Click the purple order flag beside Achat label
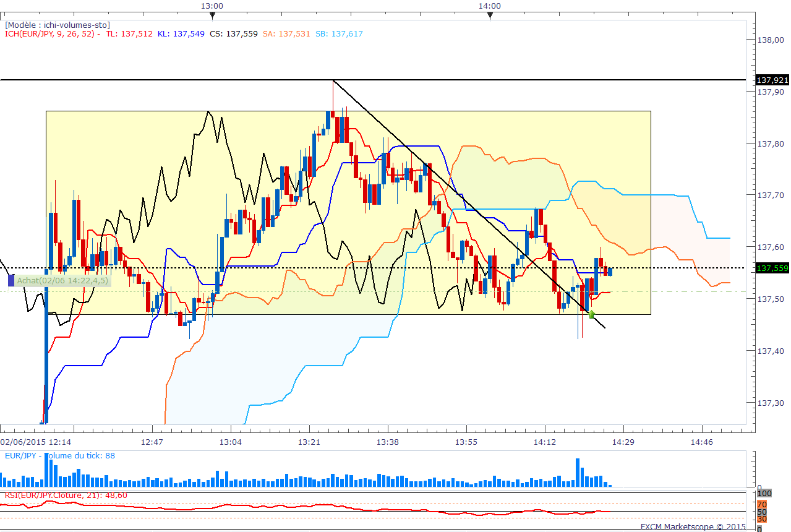This screenshot has width=791, height=532. coord(11,281)
